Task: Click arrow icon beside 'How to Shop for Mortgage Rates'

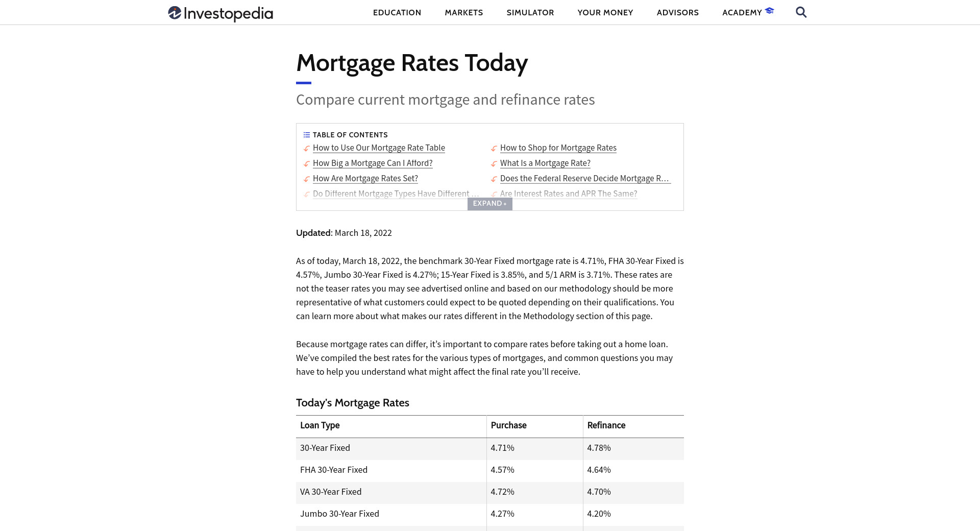Action: coord(494,149)
